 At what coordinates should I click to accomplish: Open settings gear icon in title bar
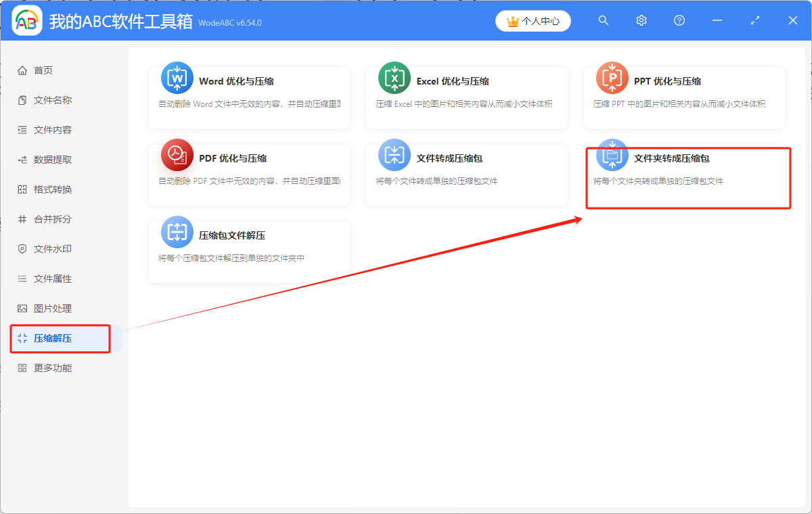pyautogui.click(x=641, y=21)
